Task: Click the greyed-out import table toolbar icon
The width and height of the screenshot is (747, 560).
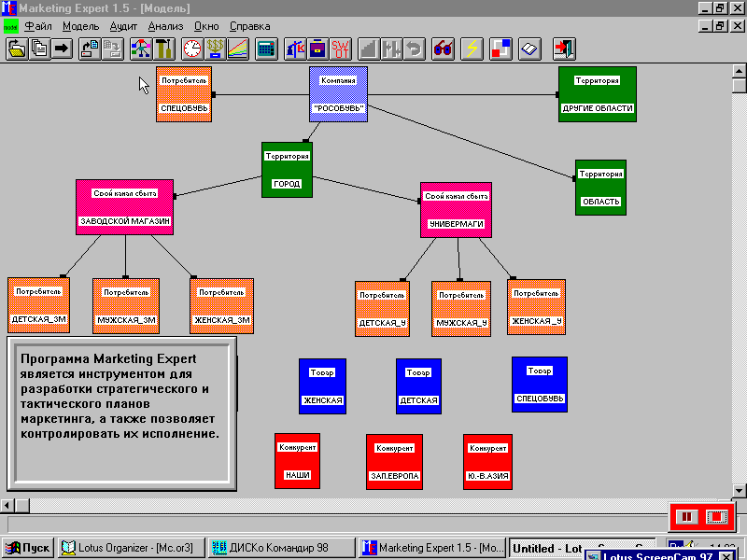Action: pyautogui.click(x=113, y=49)
